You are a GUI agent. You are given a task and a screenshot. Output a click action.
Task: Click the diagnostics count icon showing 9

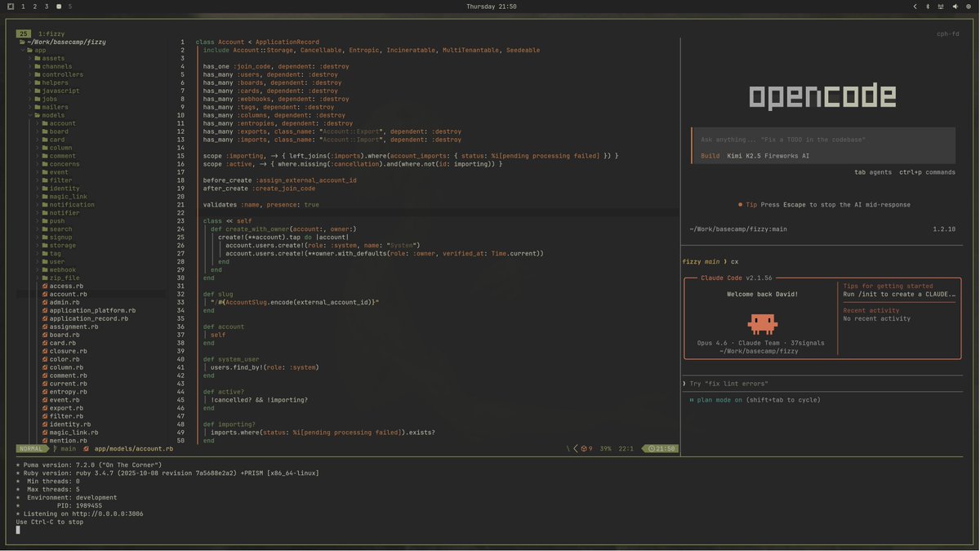click(x=584, y=449)
